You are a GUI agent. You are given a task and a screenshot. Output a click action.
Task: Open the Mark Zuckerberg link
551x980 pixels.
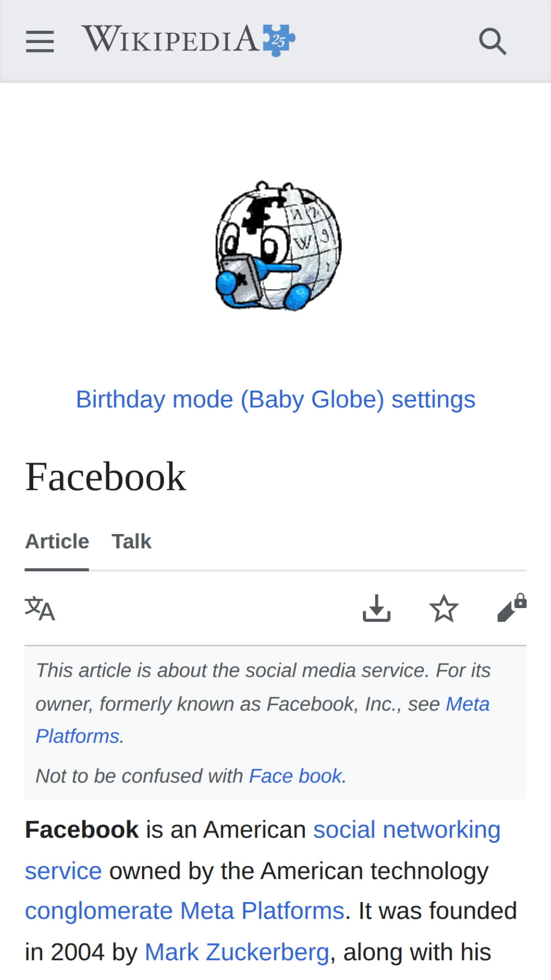(237, 953)
